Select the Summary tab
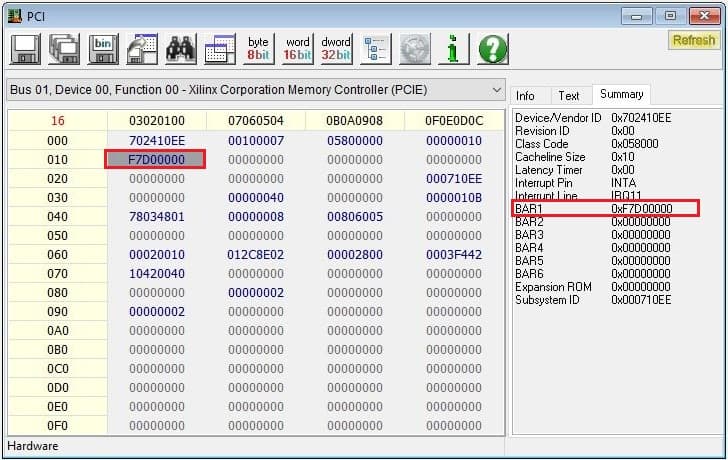This screenshot has height=460, width=728. [x=621, y=94]
